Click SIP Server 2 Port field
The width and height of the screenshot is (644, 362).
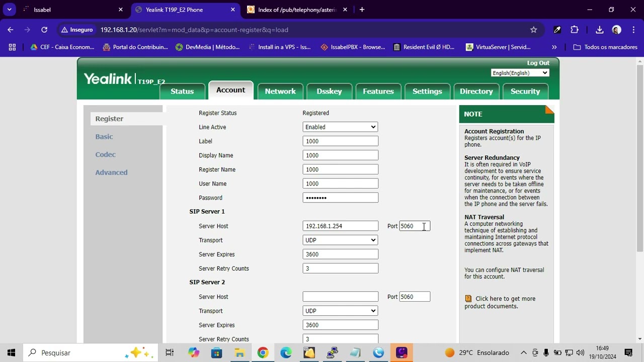pos(415,297)
